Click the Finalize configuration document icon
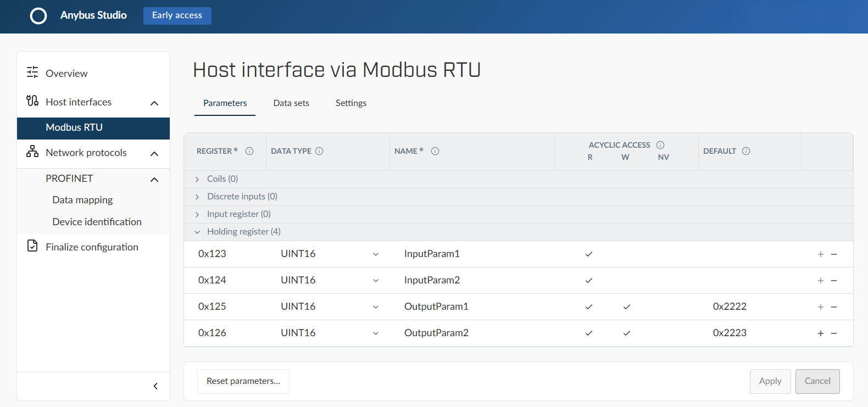 32,246
